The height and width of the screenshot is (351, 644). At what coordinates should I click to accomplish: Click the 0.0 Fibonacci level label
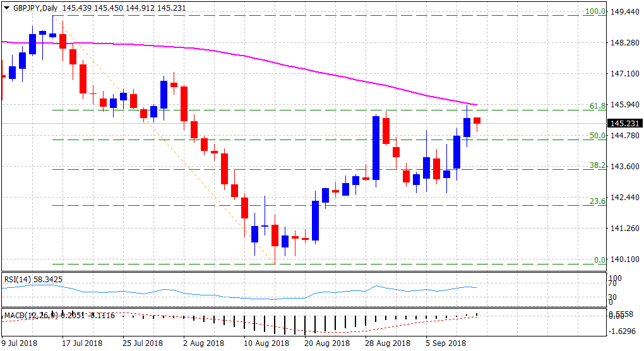coord(599,259)
